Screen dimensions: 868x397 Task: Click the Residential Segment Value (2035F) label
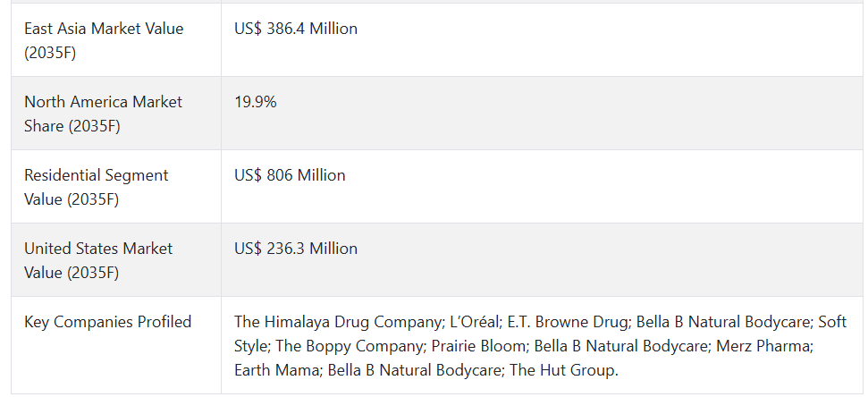97,187
